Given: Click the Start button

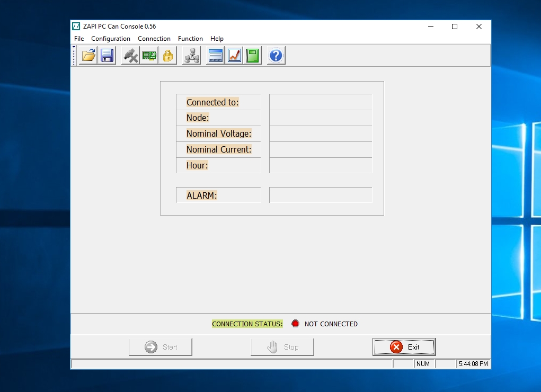Looking at the screenshot, I should point(161,347).
